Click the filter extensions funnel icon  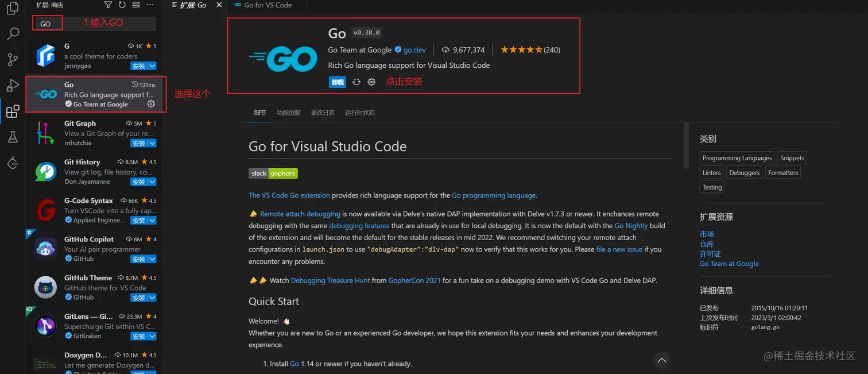[108, 5]
